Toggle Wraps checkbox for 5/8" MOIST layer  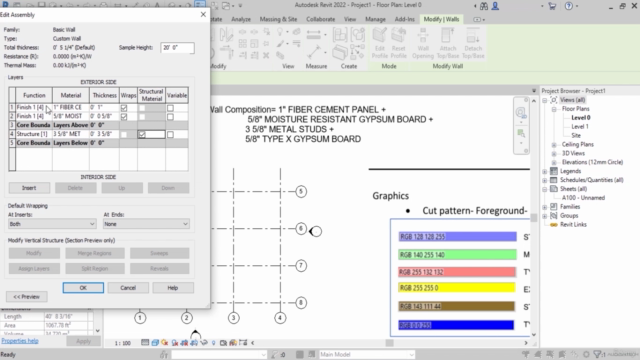coord(124,117)
